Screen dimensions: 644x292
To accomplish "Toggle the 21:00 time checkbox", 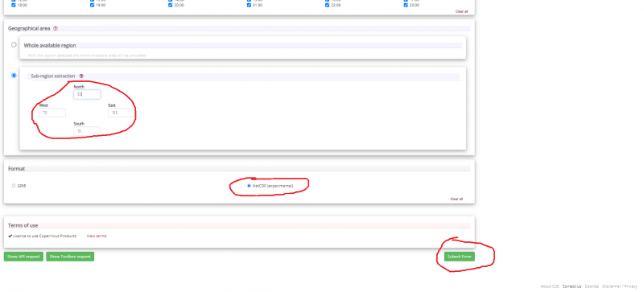I will coord(249,6).
